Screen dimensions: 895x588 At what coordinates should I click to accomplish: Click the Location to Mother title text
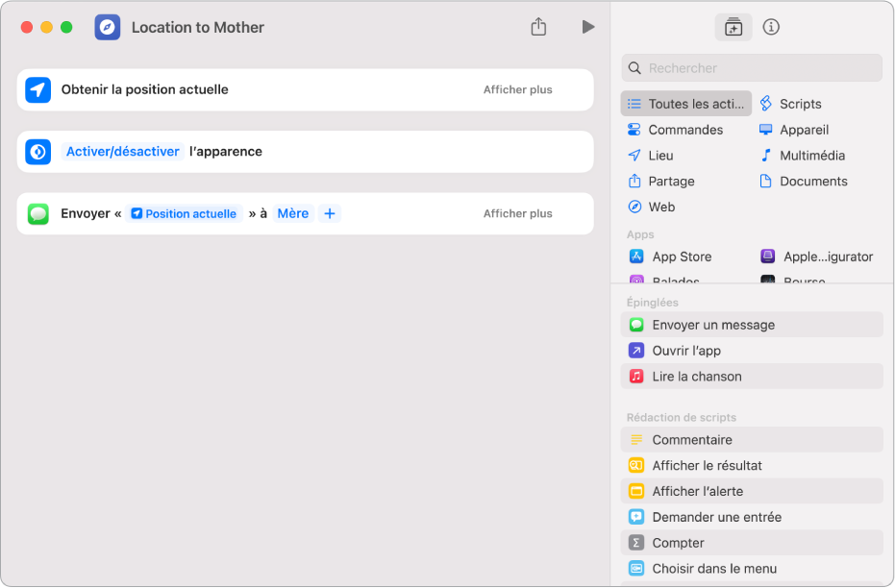pyautogui.click(x=197, y=27)
